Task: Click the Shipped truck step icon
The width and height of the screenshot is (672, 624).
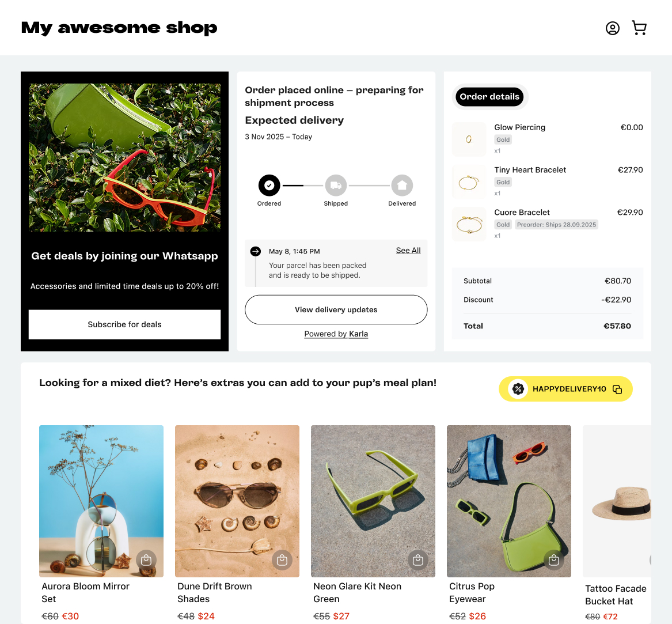Action: click(x=336, y=186)
